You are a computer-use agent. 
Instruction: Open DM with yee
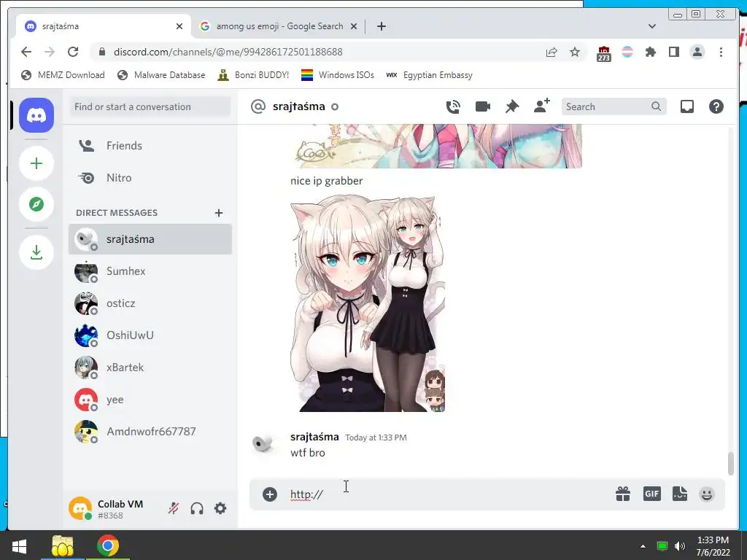[x=150, y=400]
